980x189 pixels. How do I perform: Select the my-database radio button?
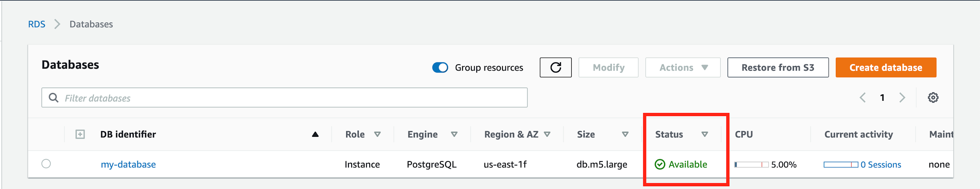click(46, 164)
